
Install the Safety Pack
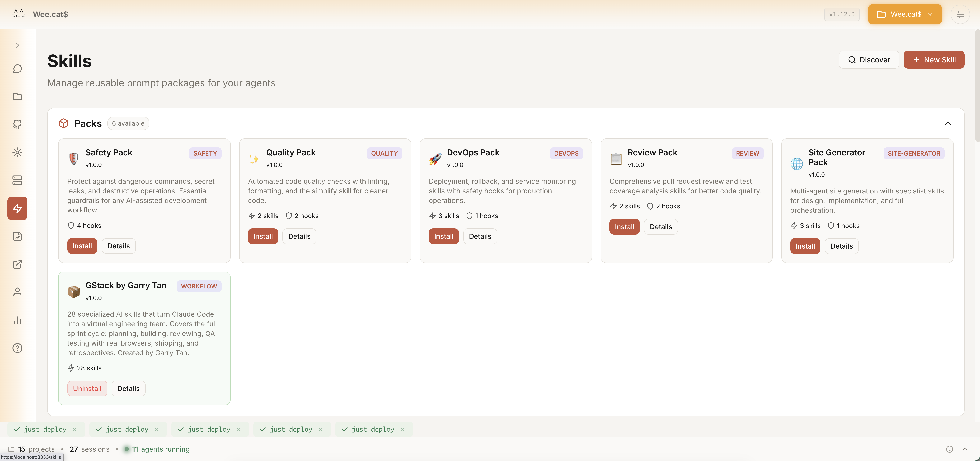[x=82, y=246]
